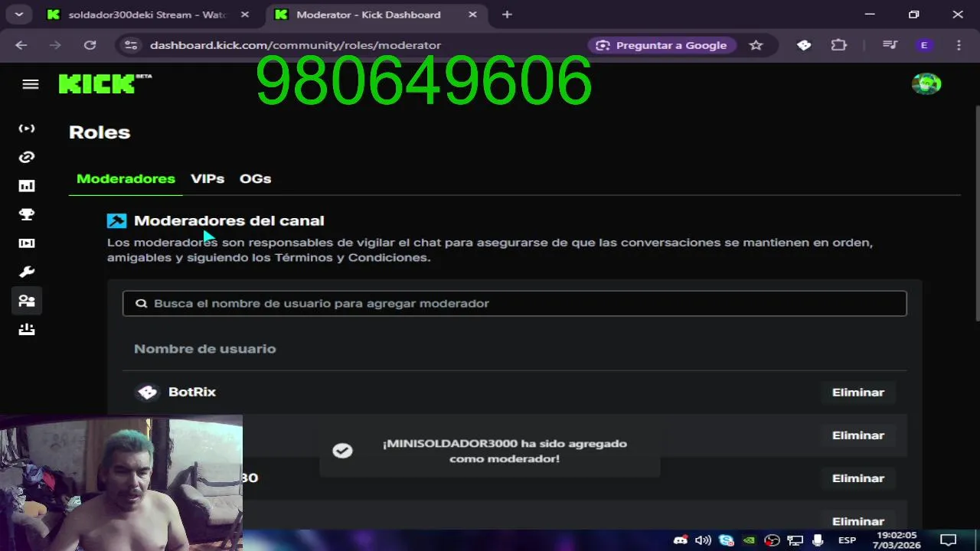Open the stream broadcast icon in the sidebar
Image resolution: width=980 pixels, height=551 pixels.
27,129
